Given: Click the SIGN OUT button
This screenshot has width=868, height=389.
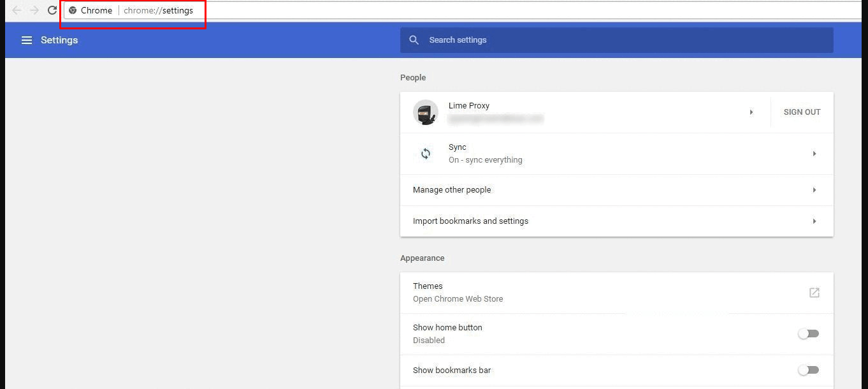Looking at the screenshot, I should click(802, 112).
